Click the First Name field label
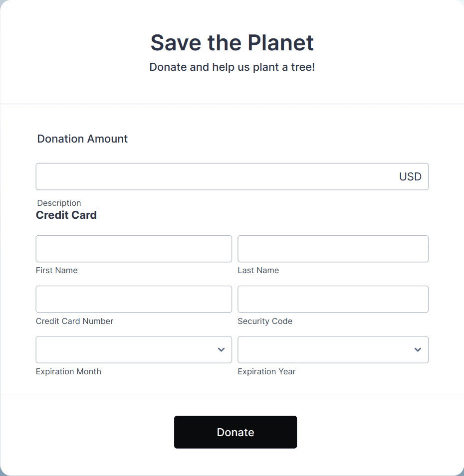 pyautogui.click(x=56, y=270)
